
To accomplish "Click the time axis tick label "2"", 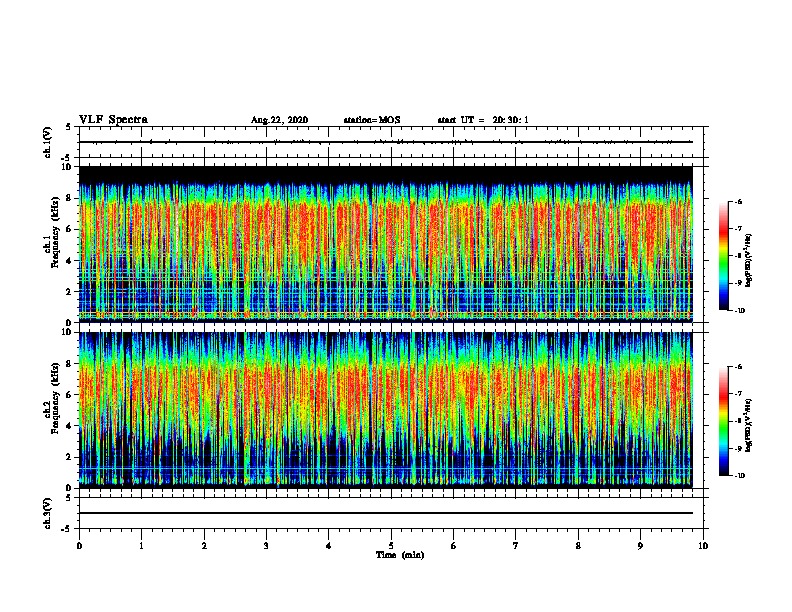I will [204, 546].
